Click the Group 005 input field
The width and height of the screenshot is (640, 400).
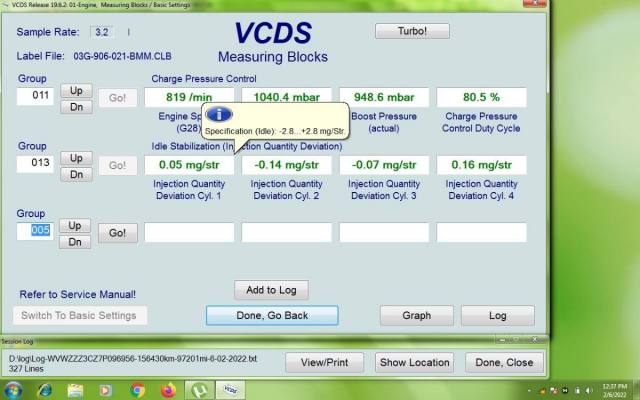35,231
